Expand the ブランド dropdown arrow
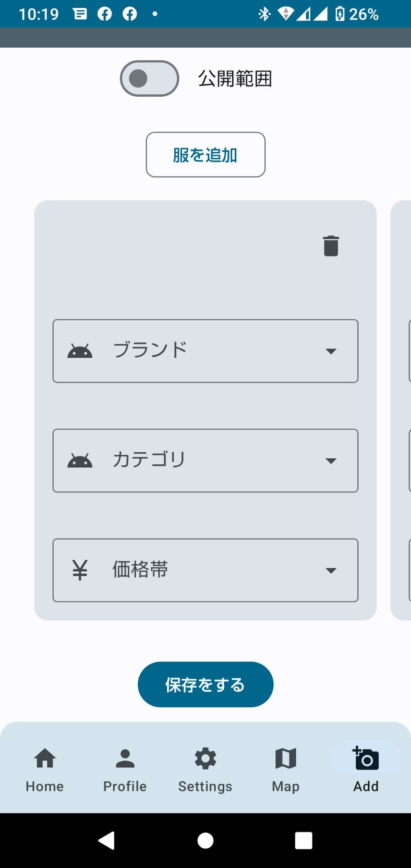The width and height of the screenshot is (411, 868). [331, 351]
